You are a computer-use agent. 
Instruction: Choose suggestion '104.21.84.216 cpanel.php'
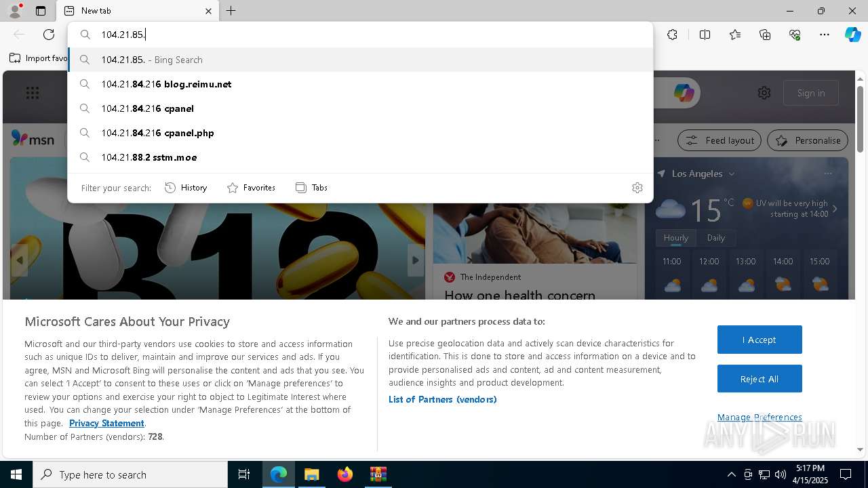click(x=360, y=133)
